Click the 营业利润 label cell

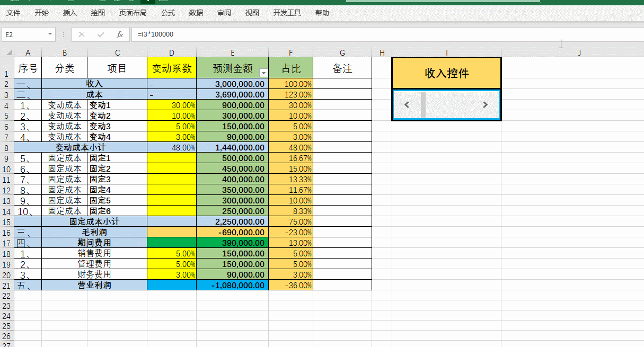94,285
